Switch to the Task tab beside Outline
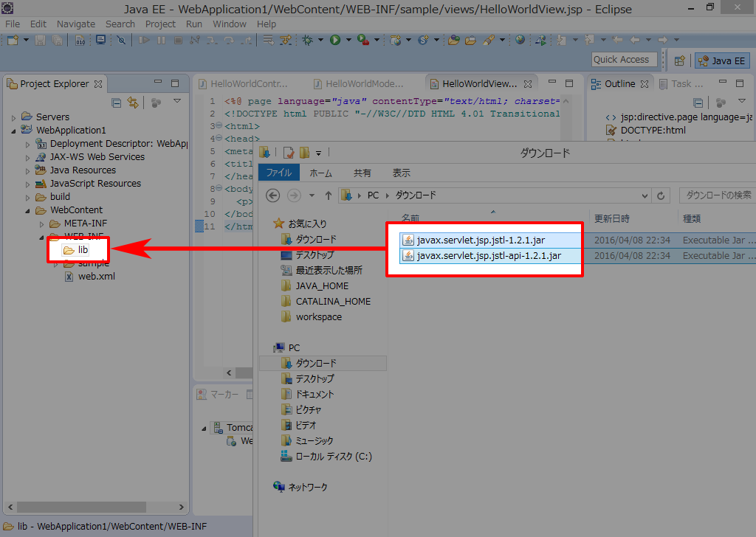756x537 pixels. point(681,84)
